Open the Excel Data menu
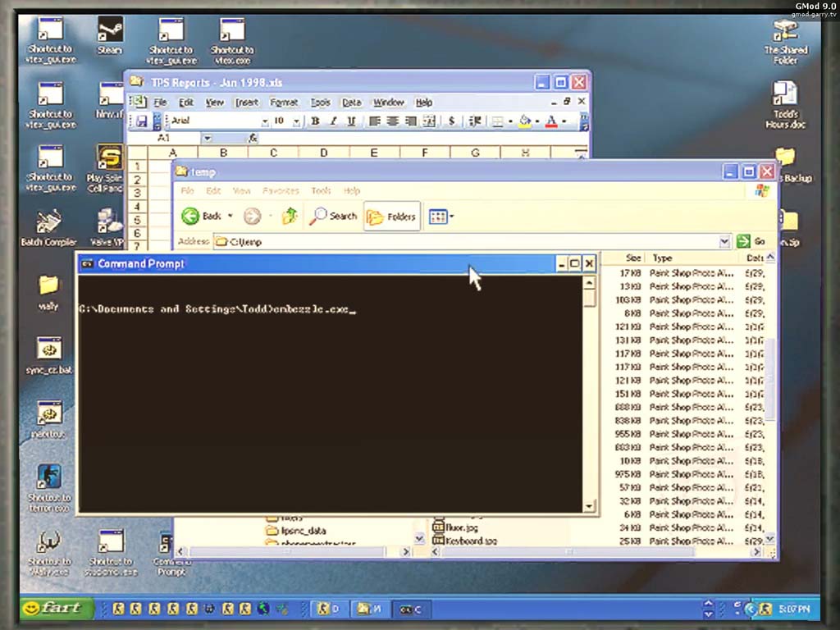This screenshot has width=840, height=630. 351,103
